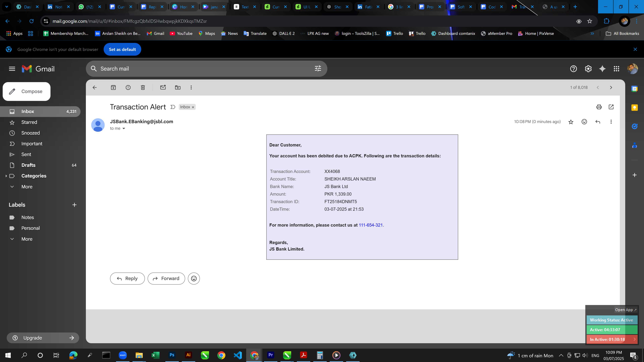Show details with 'to me' dropdown arrow
The height and width of the screenshot is (362, 644).
click(123, 128)
